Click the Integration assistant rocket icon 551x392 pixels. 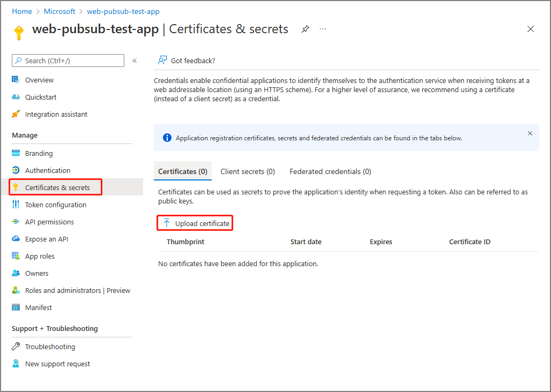16,114
